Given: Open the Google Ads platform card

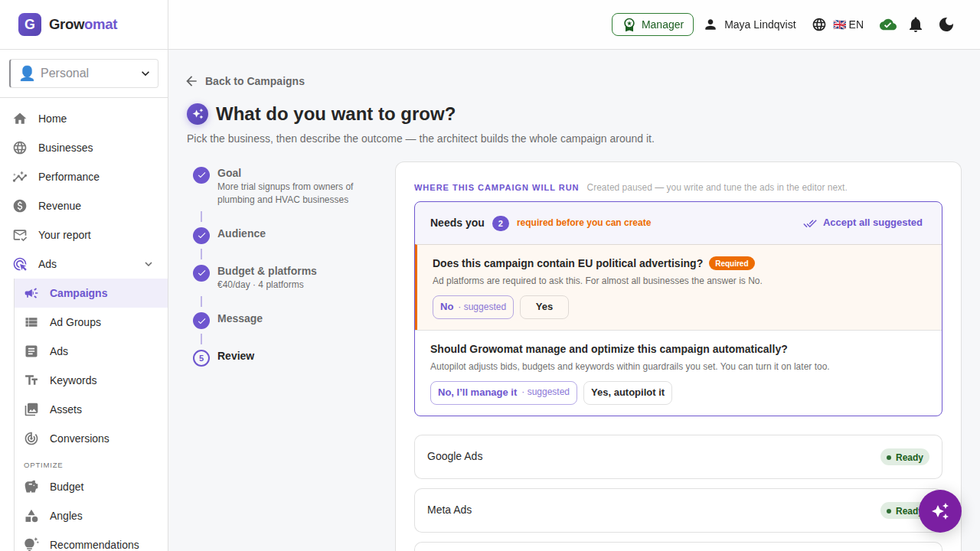Looking at the screenshot, I should click(678, 457).
